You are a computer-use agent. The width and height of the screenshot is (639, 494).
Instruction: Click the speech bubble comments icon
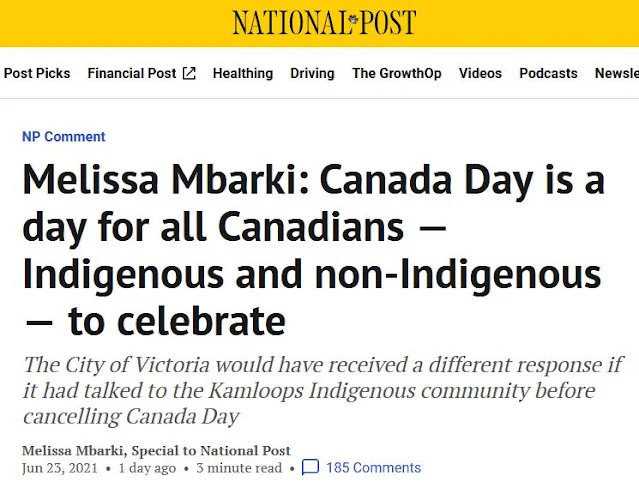pos(311,468)
